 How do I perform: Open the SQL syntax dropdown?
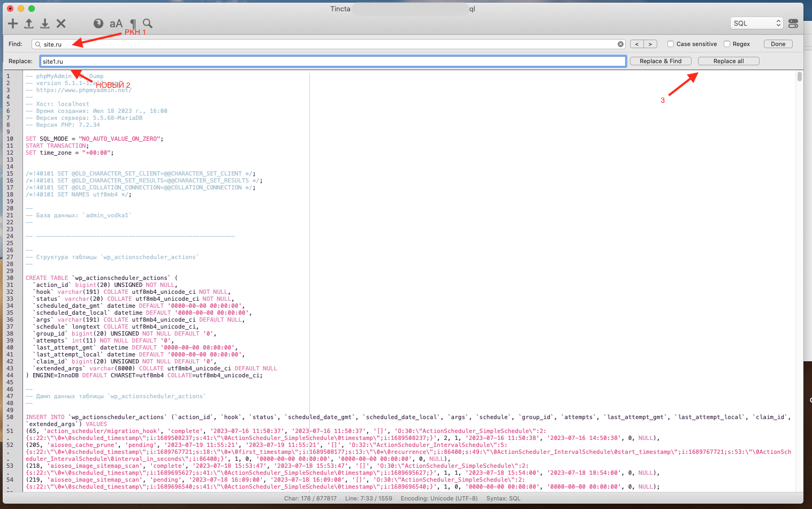(x=756, y=23)
